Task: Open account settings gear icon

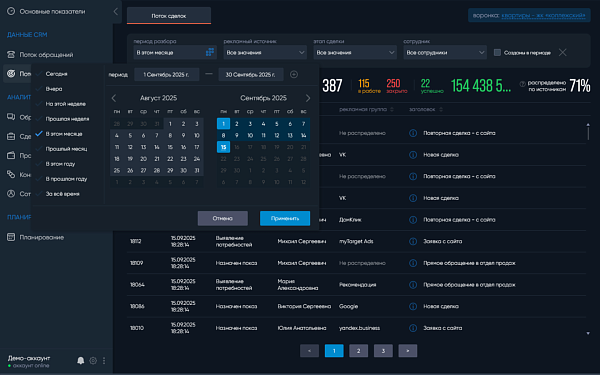Action: (93, 360)
